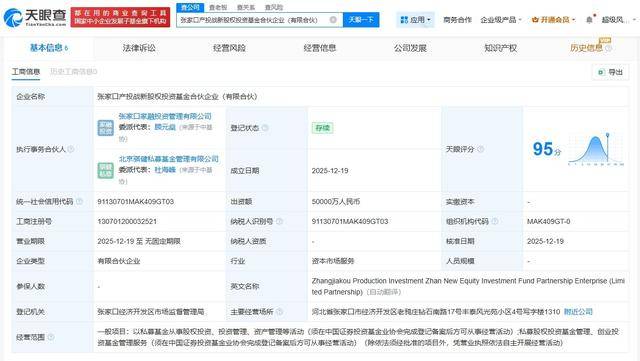This screenshot has height=361, width=640.
Task: Click the Tianyancha (天眼查) logo
Action: [35, 17]
